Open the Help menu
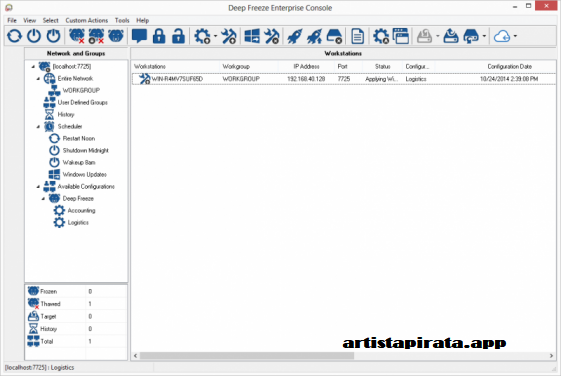The width and height of the screenshot is (561, 376). click(142, 20)
